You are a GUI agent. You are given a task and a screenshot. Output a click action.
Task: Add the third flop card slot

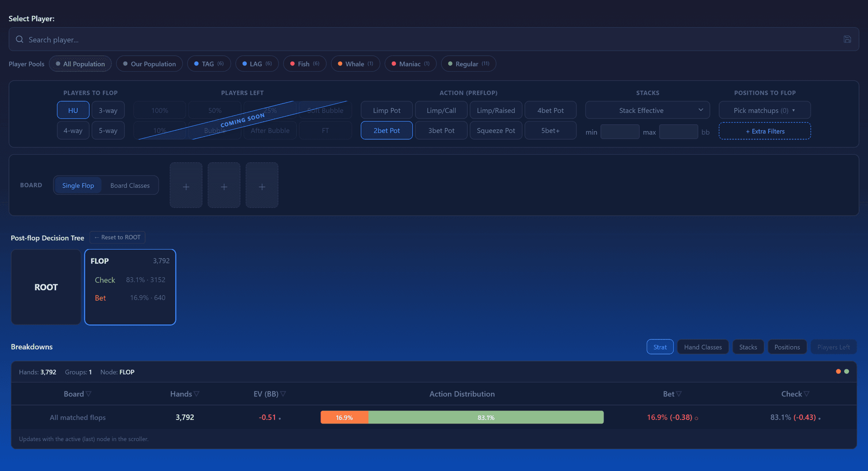[262, 185]
